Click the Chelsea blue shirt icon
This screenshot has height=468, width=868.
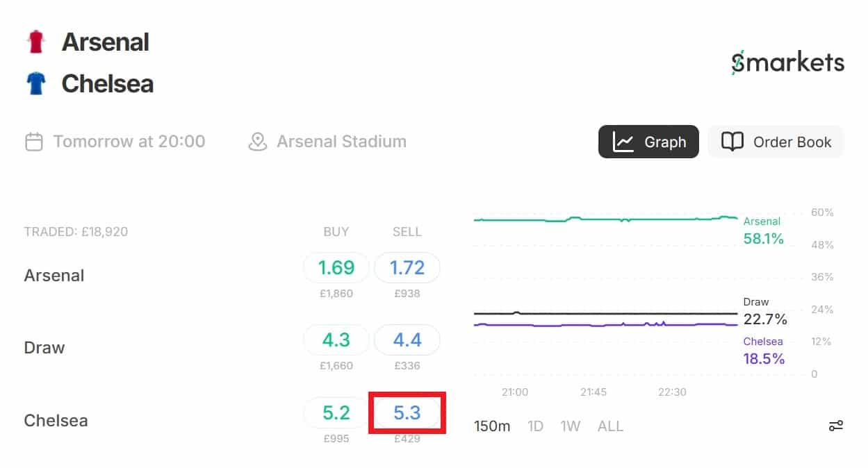35,84
